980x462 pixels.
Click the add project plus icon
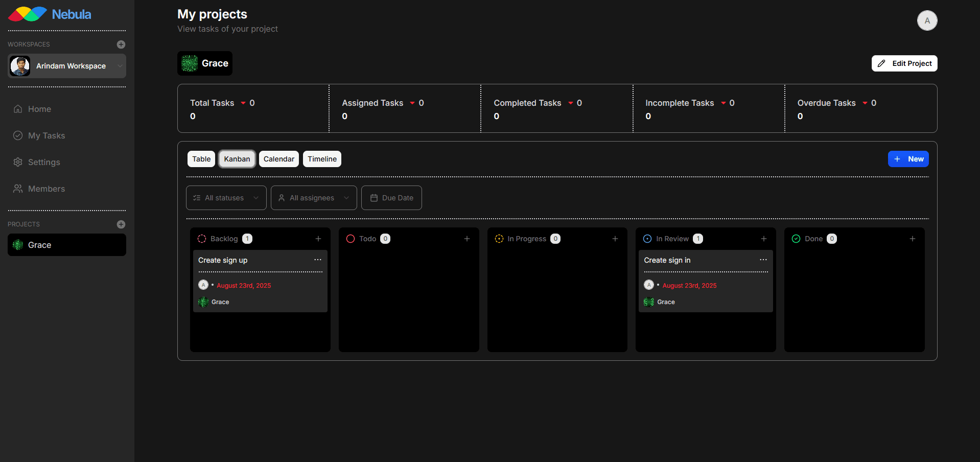coord(121,224)
